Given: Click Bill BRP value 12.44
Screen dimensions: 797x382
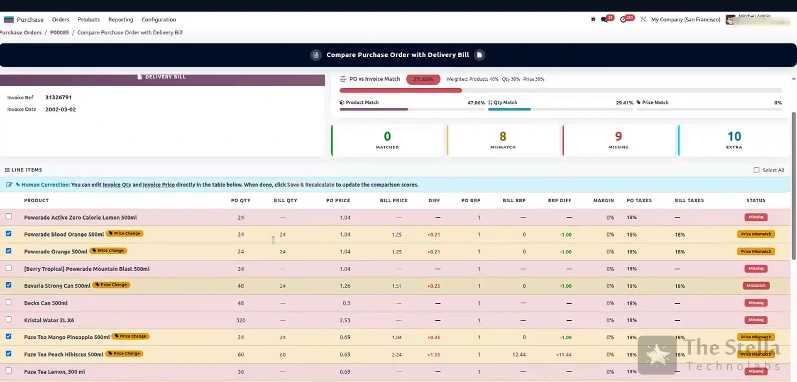Looking at the screenshot, I should [519, 355].
